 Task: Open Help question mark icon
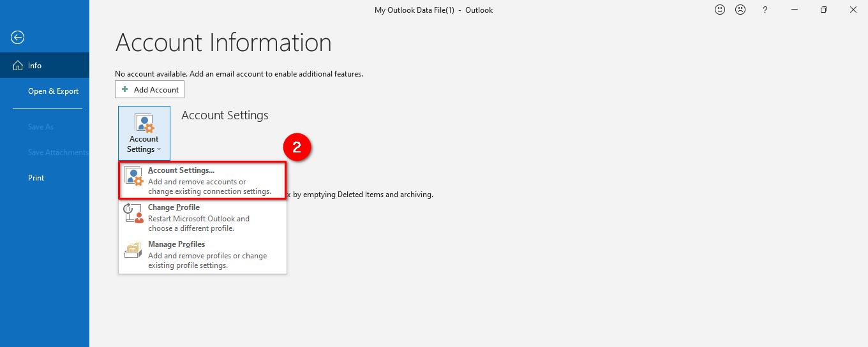(765, 10)
